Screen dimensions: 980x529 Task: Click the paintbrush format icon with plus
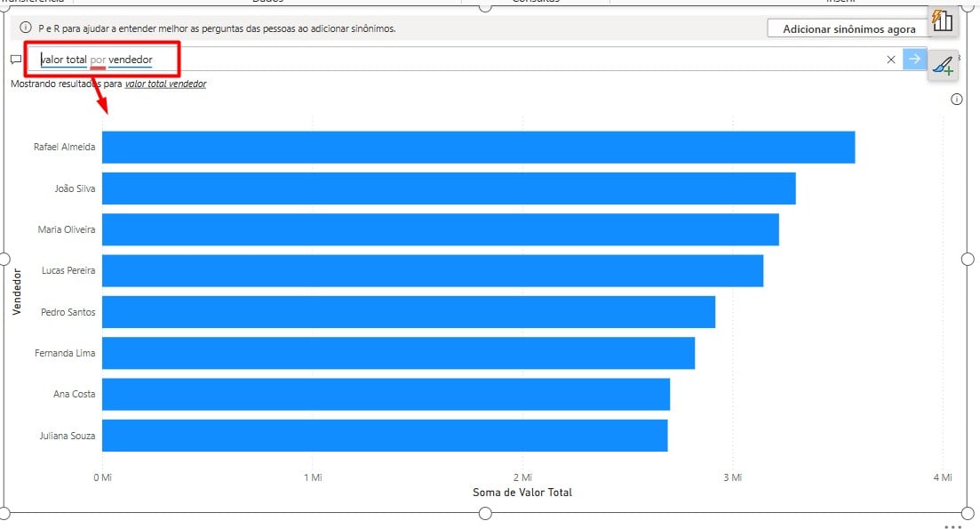(x=943, y=65)
